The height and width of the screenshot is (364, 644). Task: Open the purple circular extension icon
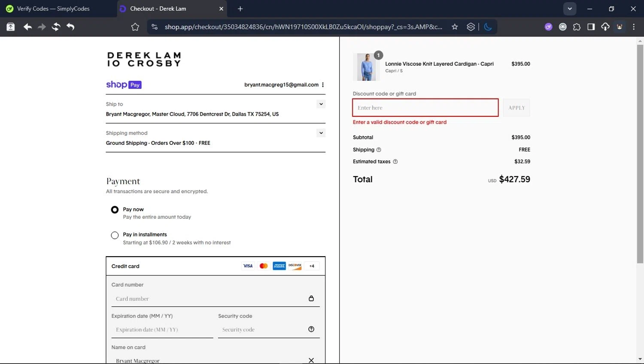(549, 27)
